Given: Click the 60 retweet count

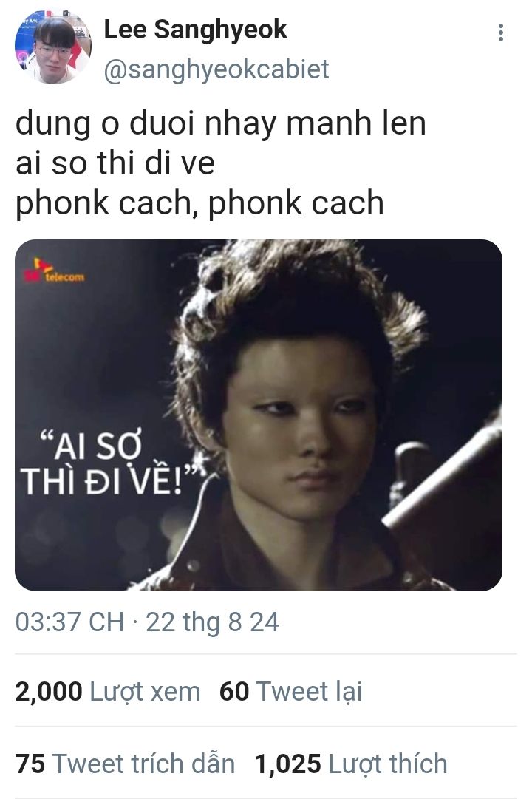Looking at the screenshot, I should pyautogui.click(x=234, y=692).
